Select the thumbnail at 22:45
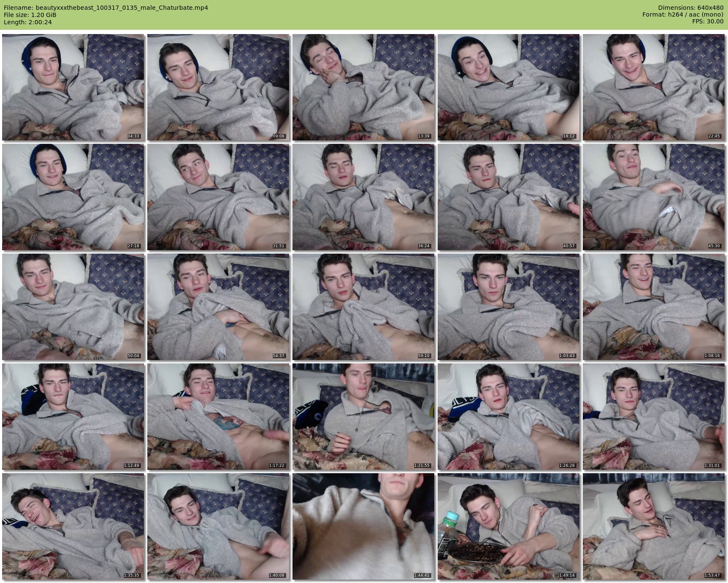 653,87
